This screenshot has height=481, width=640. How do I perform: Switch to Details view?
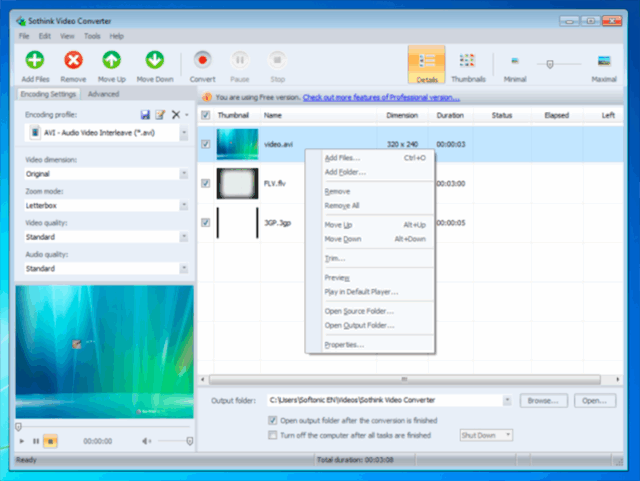click(x=427, y=65)
